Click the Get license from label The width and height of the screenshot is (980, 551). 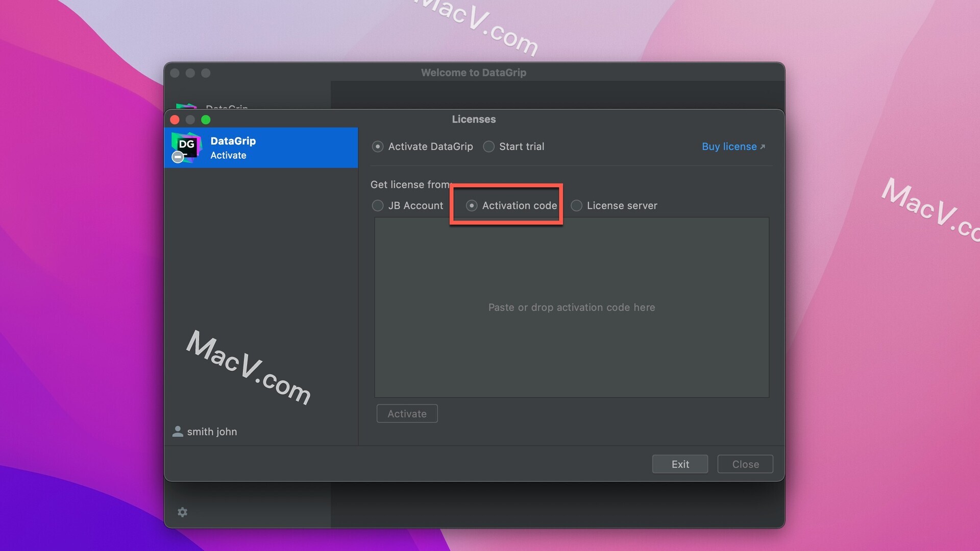pyautogui.click(x=410, y=184)
